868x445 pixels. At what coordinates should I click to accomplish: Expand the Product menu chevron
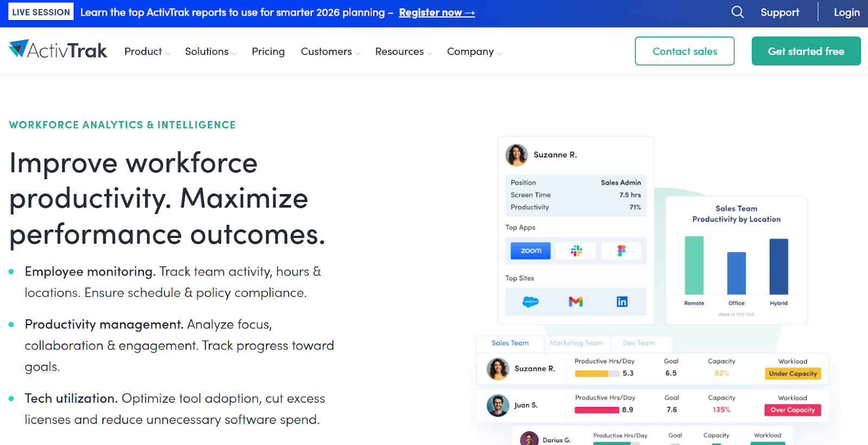(x=168, y=53)
